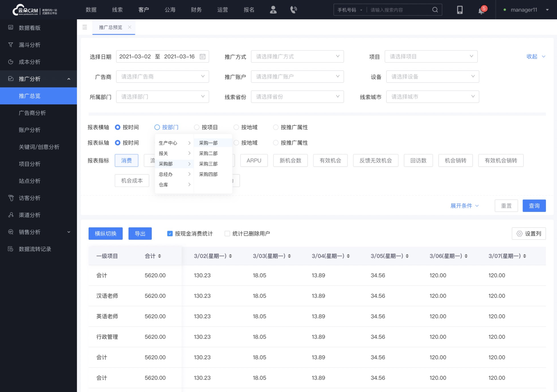Click the 数据流转记录 data flow icon
This screenshot has height=392, width=557.
(11, 249)
